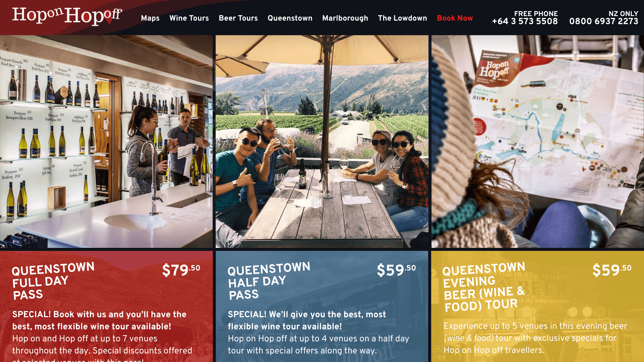Open the tour map brochure photo
Image resolution: width=644 pixels, height=362 pixels.
coord(538,142)
